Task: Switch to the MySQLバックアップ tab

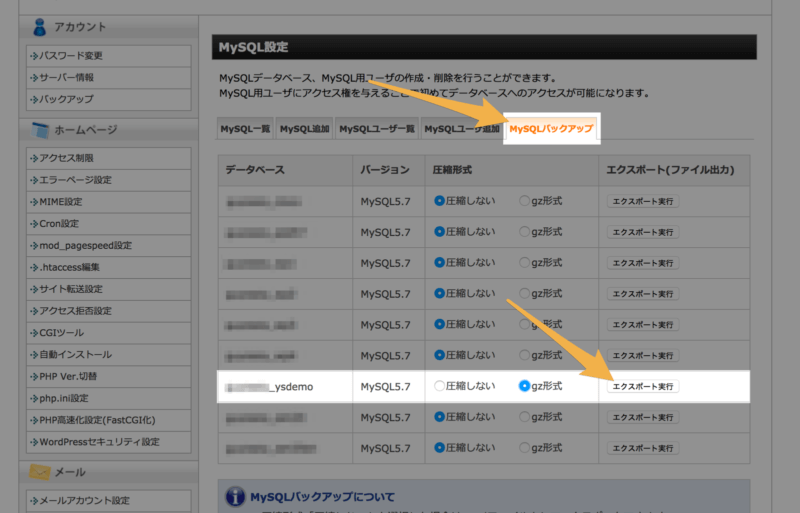Action: coord(551,130)
